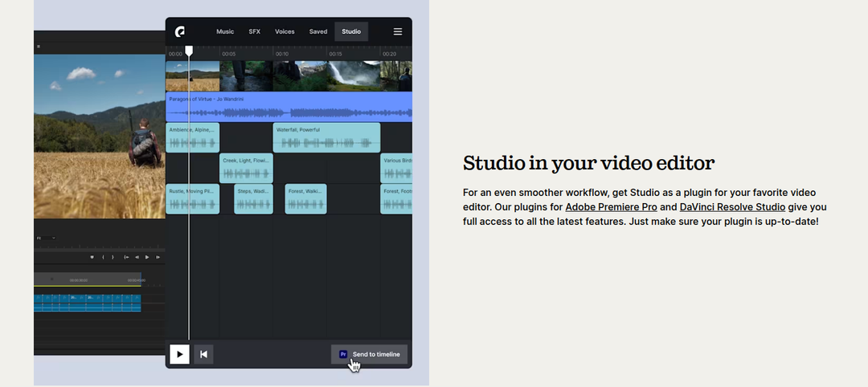The width and height of the screenshot is (868, 387).
Task: Click the 00:15 mark on Studio ruler
Action: click(335, 54)
